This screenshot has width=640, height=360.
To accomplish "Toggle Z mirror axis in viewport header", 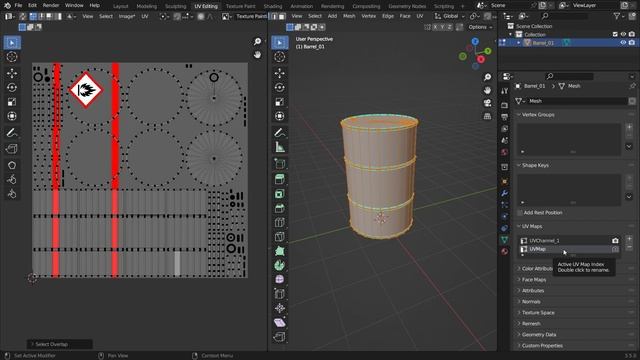I will [449, 27].
